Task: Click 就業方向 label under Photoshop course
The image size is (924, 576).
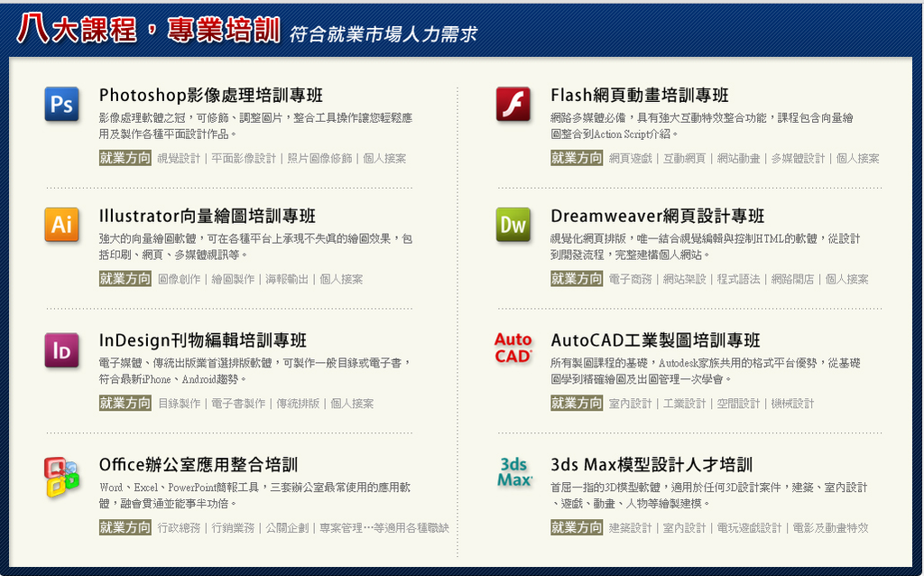Action: (x=125, y=158)
